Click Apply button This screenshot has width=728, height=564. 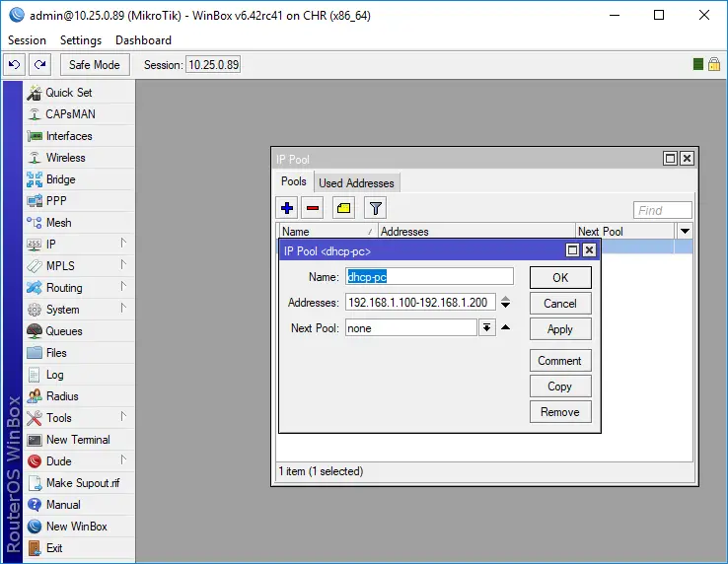click(x=560, y=329)
